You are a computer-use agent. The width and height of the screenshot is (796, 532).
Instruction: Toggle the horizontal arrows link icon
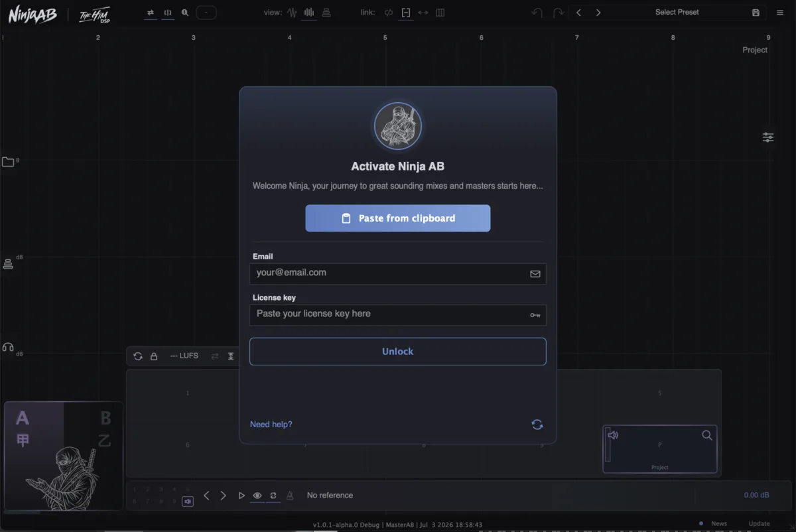[x=423, y=13]
